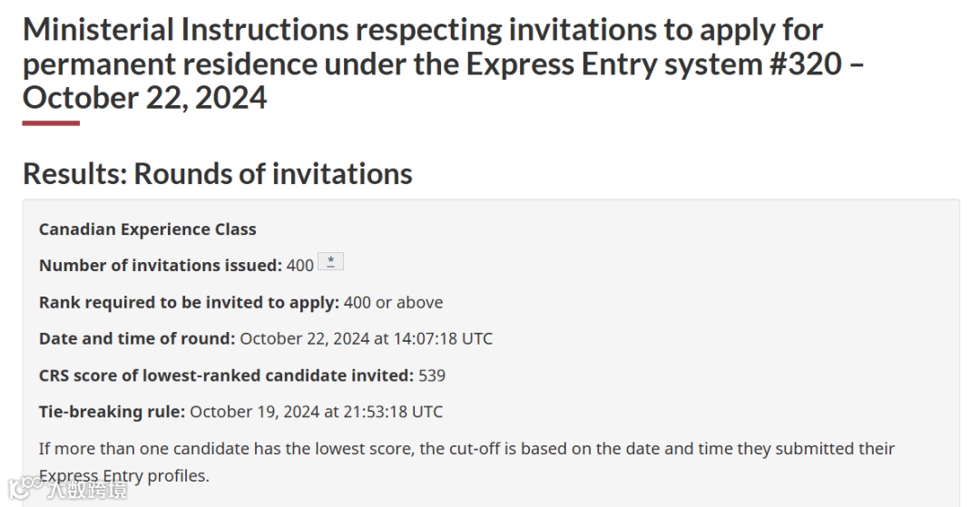
Task: Click the CRS score of lowest-ranked candidate label
Action: (226, 375)
